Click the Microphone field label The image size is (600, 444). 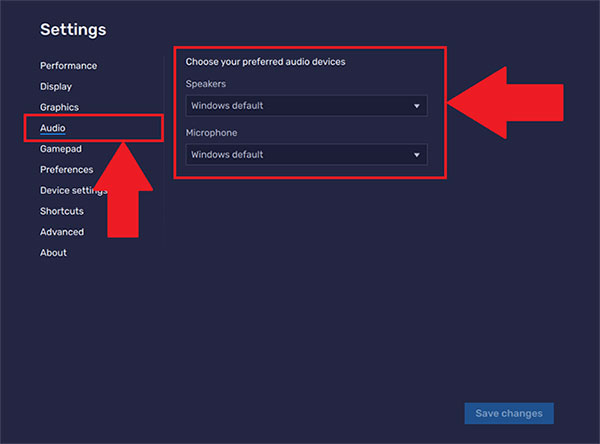pyautogui.click(x=211, y=133)
